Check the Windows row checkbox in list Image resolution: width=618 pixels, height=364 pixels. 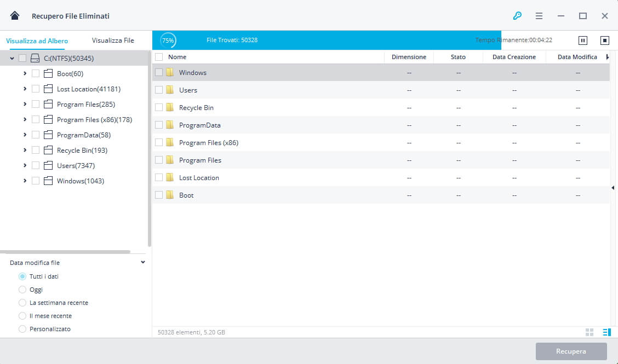[x=159, y=72]
